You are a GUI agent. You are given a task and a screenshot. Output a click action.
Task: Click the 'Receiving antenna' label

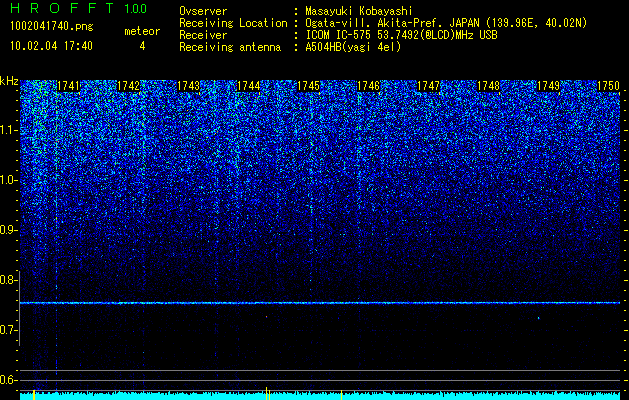[x=230, y=47]
